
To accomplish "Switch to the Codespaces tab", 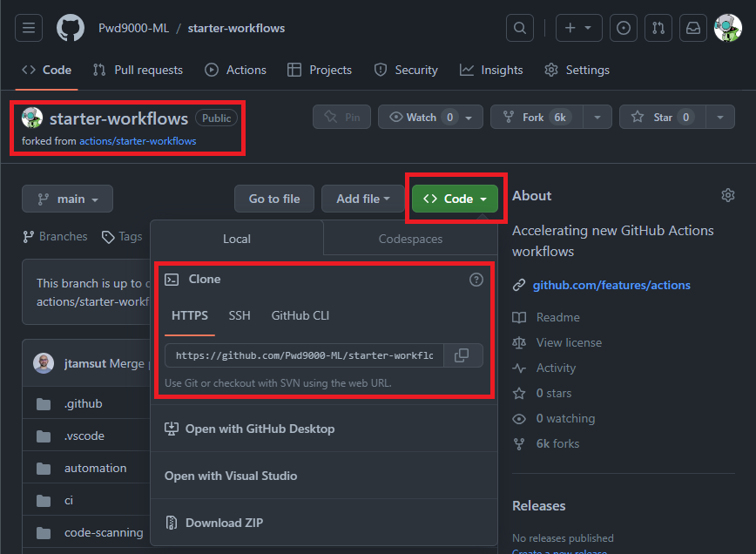I will coord(410,239).
